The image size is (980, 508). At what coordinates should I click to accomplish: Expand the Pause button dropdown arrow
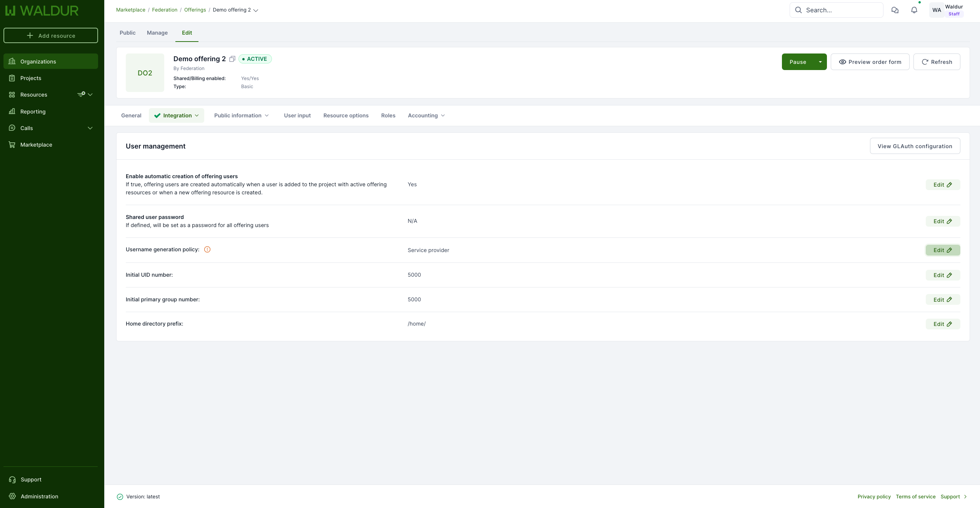(x=820, y=62)
